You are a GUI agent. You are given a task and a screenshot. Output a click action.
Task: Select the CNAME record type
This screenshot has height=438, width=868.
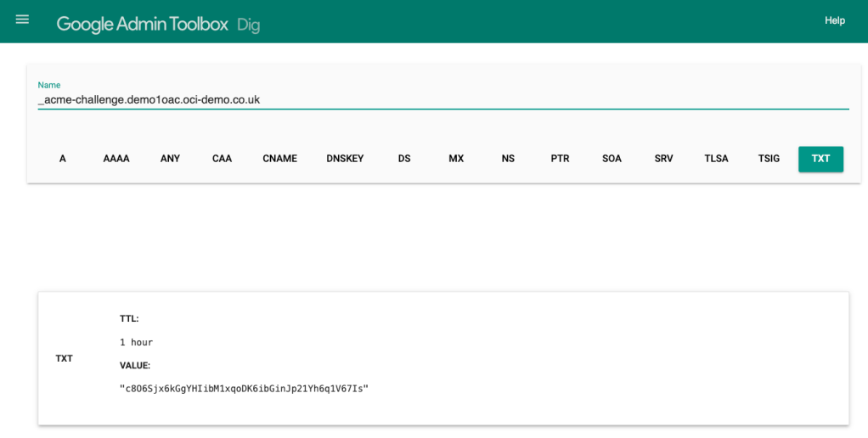(x=279, y=159)
